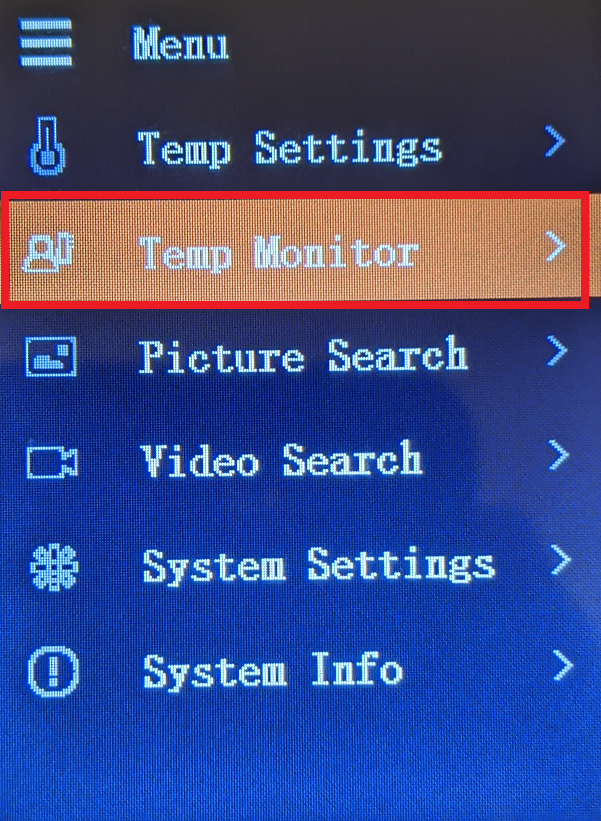The width and height of the screenshot is (601, 821).
Task: Expand Video Search using its chevron arrow
Action: pyautogui.click(x=558, y=454)
